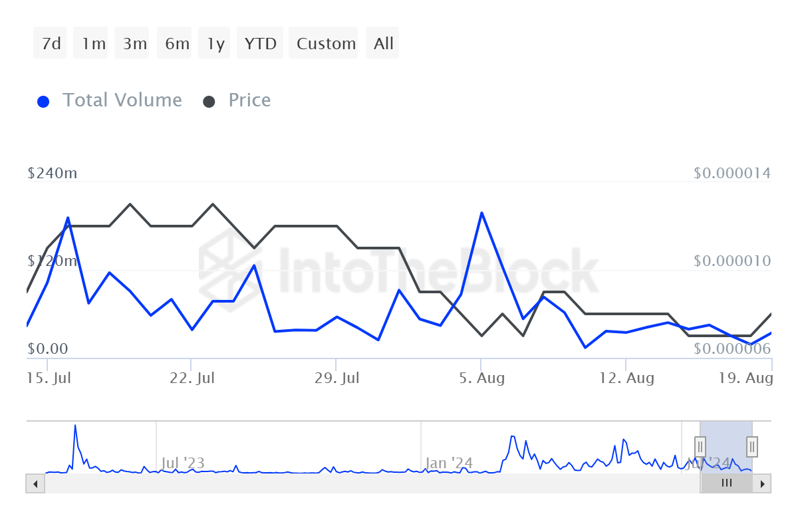Viewport: 798px width, 532px height.
Task: Click the scrollbar left arrow
Action: (x=35, y=483)
